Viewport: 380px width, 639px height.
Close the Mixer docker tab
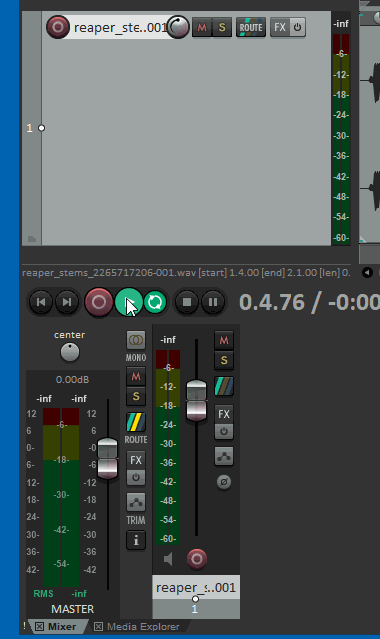tap(40, 626)
